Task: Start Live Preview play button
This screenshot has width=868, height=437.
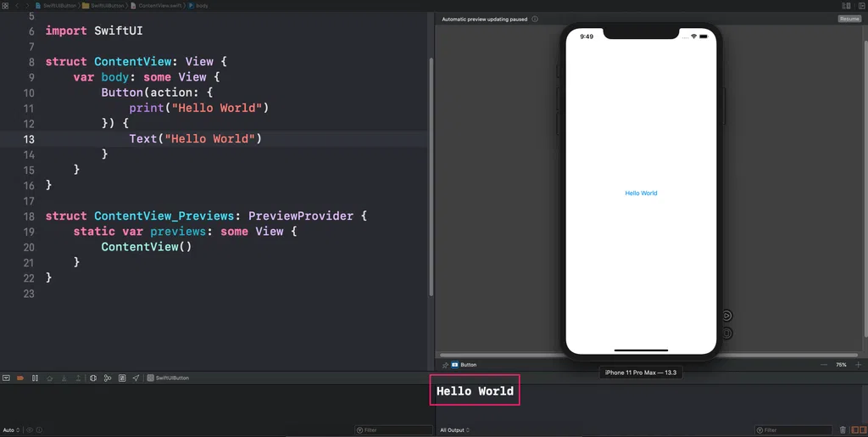Action: (726, 316)
